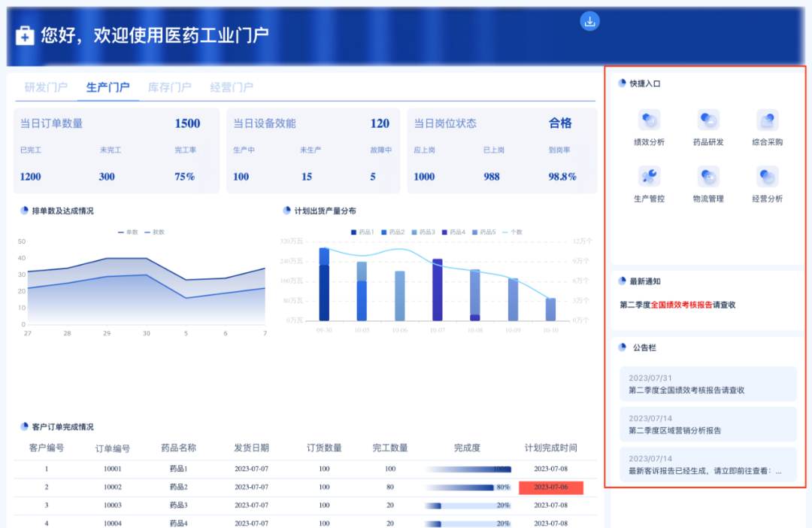Click the order number 10001 cell

pyautogui.click(x=112, y=469)
